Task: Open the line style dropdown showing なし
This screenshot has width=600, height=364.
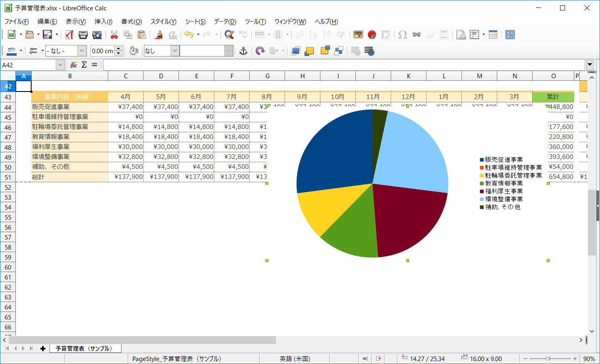Action: click(66, 51)
